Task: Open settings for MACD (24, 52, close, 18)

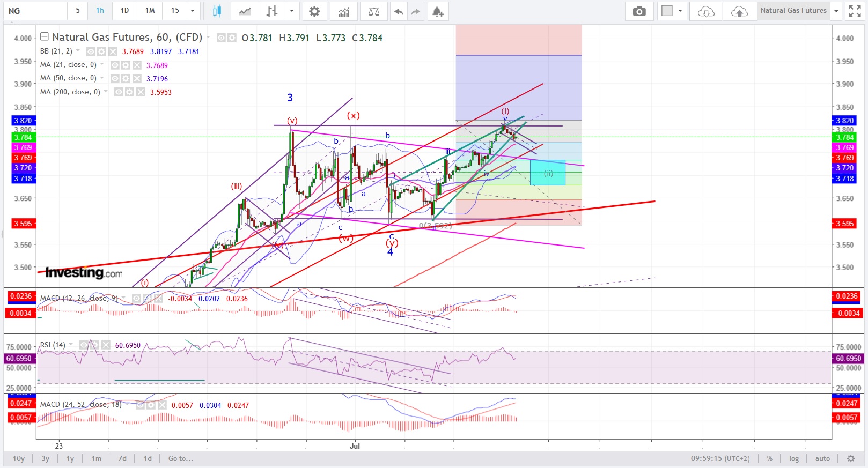Action: [x=151, y=405]
